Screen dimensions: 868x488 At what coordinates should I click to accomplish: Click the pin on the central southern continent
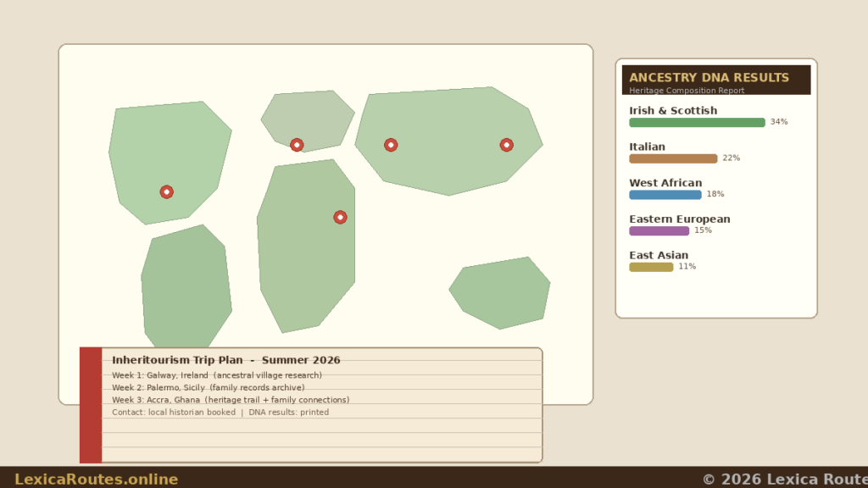(x=341, y=218)
